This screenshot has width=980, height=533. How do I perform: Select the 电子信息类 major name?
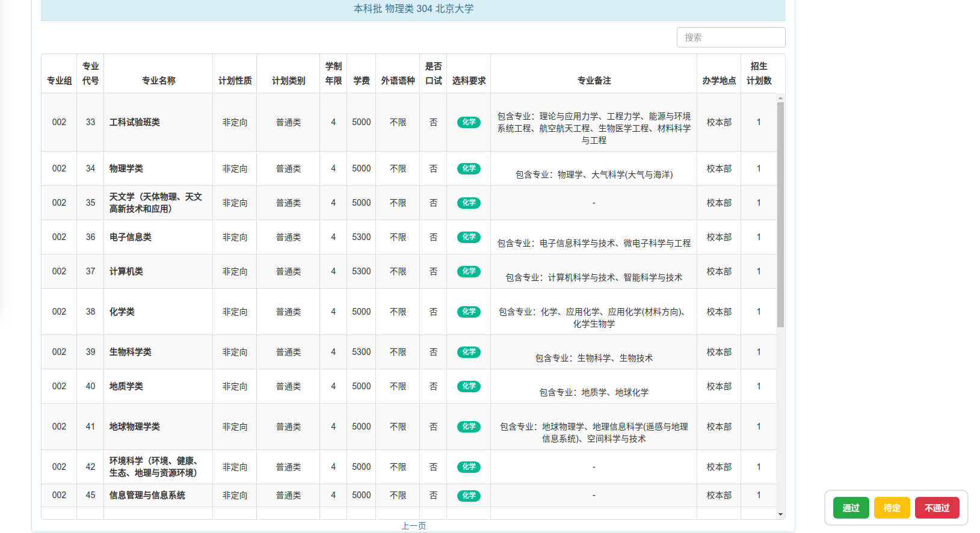pyautogui.click(x=131, y=237)
